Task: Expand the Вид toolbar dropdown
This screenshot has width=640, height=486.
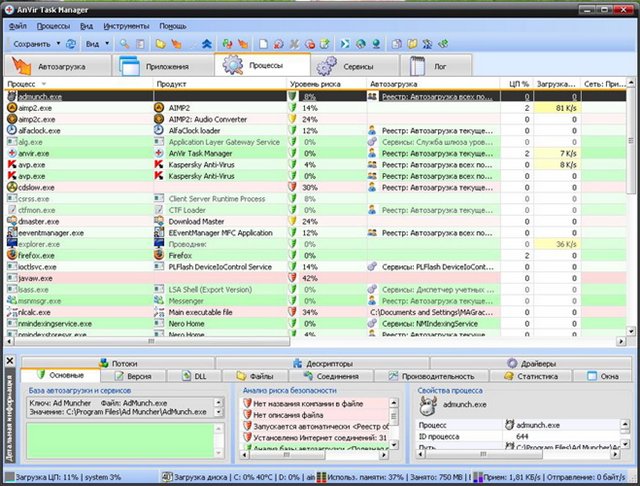Action: 107,44
